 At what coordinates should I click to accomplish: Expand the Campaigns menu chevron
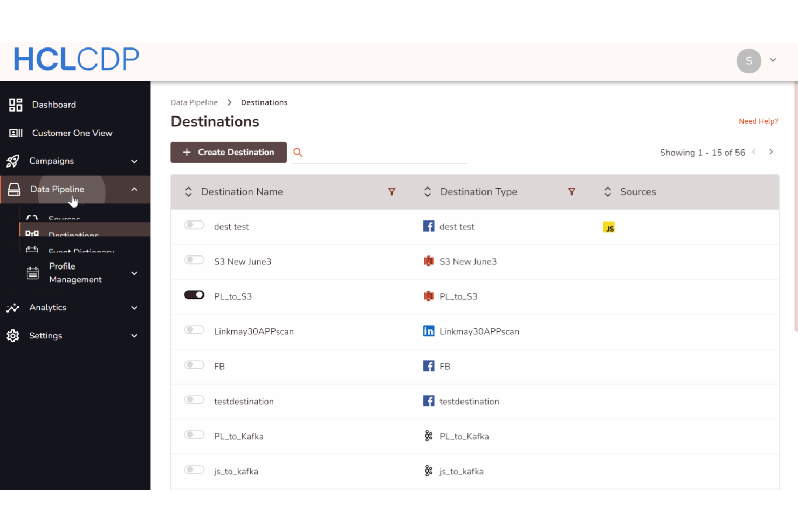tap(134, 161)
